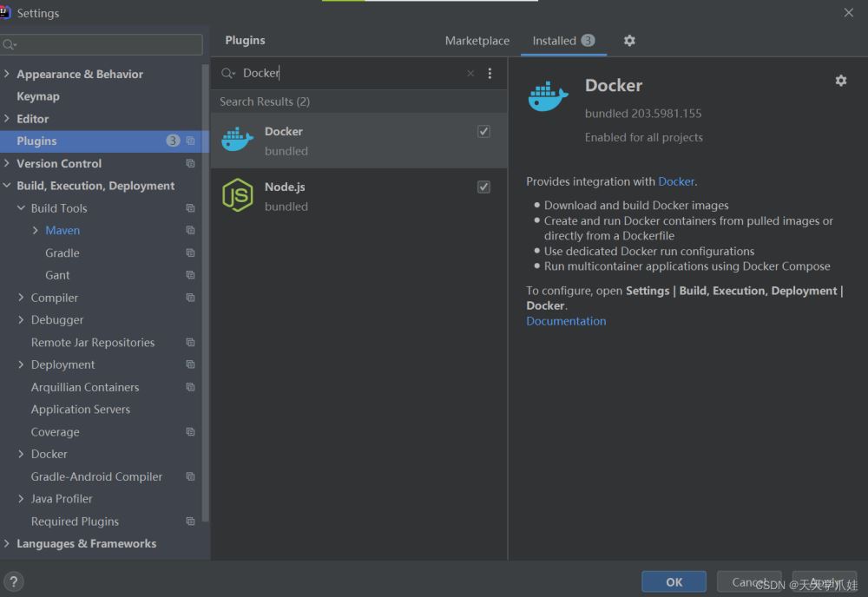The width and height of the screenshot is (868, 597).
Task: Open the Docker plugin gear options
Action: point(841,81)
